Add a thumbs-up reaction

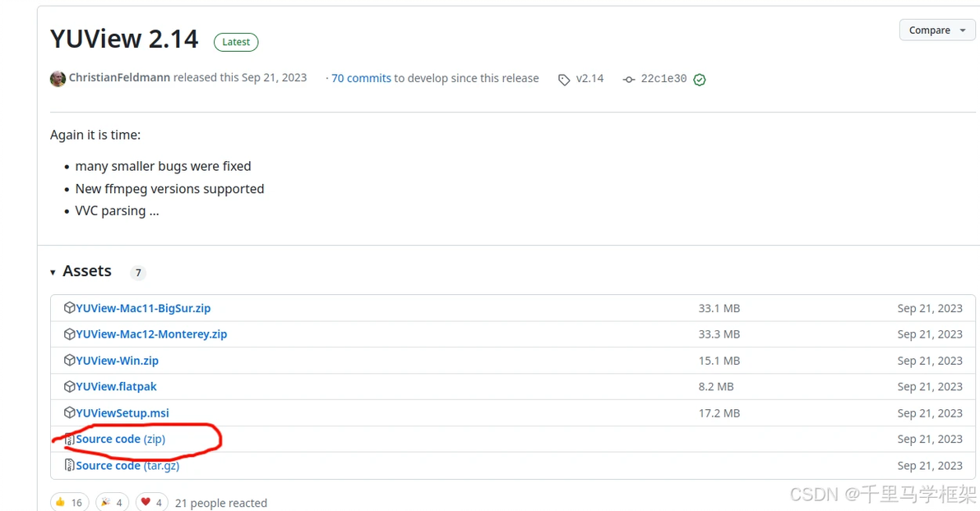[x=69, y=502]
